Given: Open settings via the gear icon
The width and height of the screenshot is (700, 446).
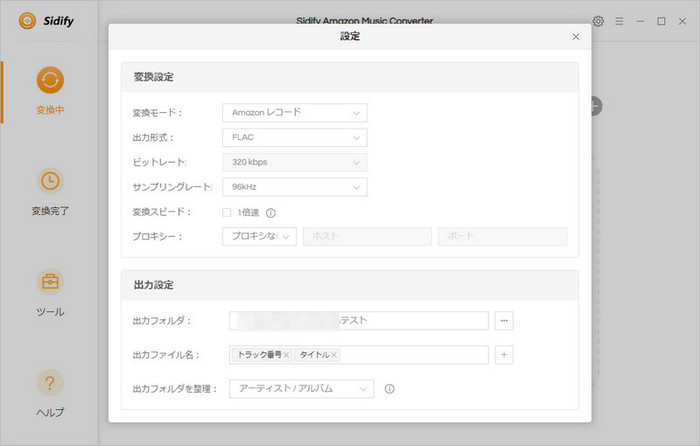Looking at the screenshot, I should point(598,21).
